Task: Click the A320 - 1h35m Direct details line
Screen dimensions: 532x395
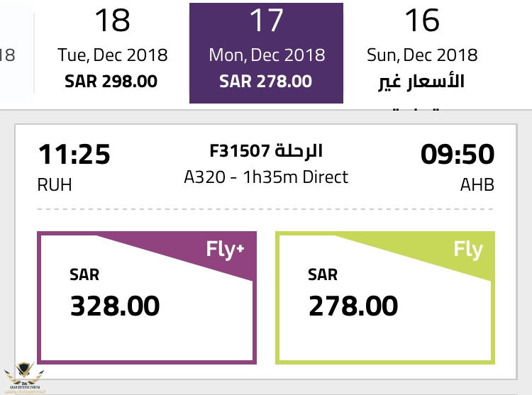Action: 266,177
